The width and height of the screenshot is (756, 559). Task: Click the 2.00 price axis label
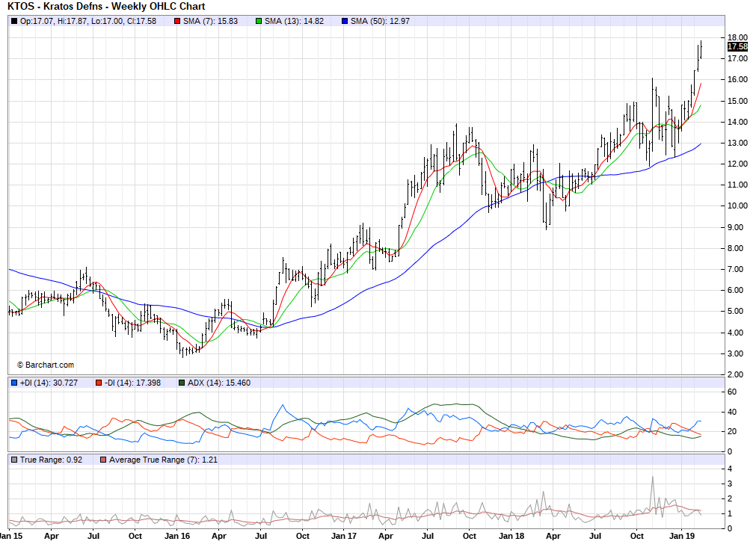pos(735,374)
